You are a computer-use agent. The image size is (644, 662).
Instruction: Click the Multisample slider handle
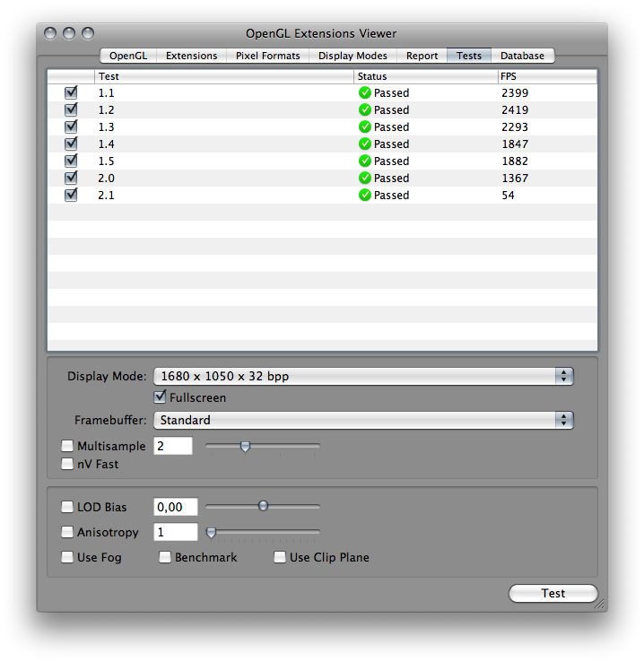coord(245,446)
